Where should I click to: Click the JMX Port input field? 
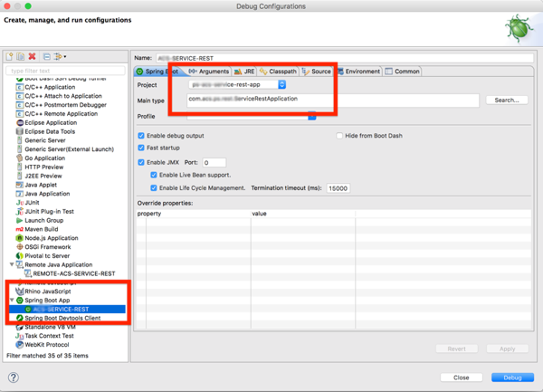tap(214, 162)
